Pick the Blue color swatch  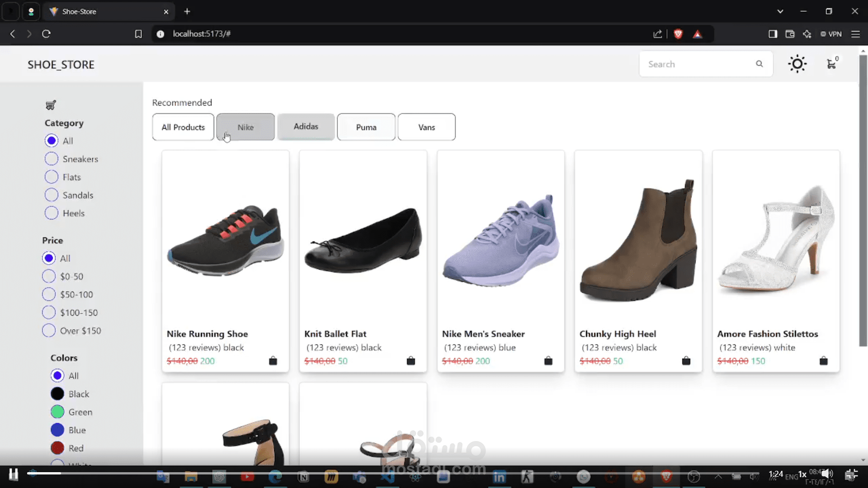pos(57,430)
